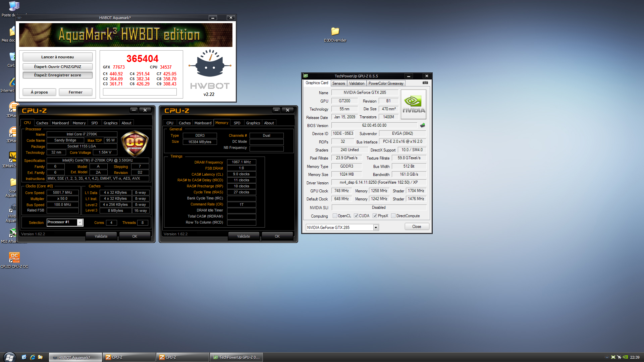Open the Windows Start menu orb
644x362 pixels.
point(9,357)
